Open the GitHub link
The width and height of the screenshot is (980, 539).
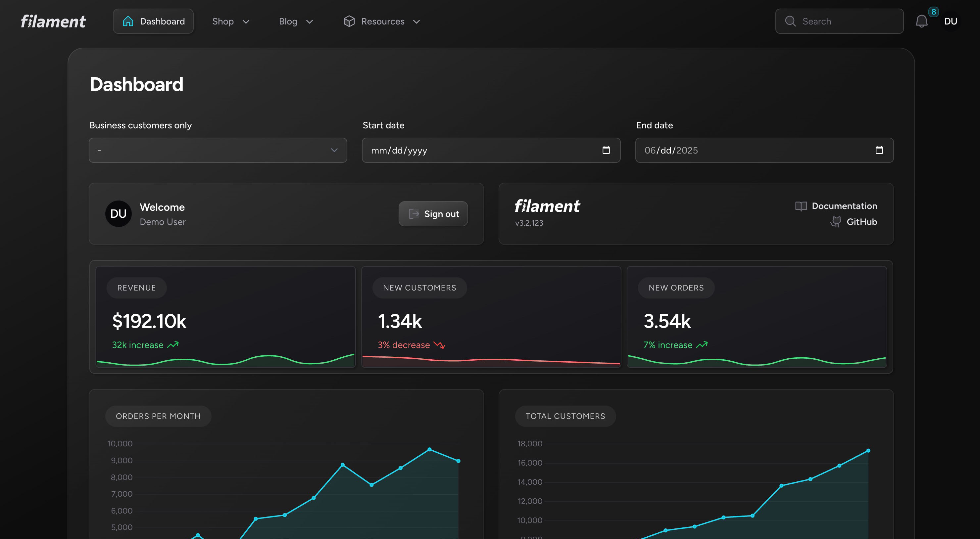point(854,222)
